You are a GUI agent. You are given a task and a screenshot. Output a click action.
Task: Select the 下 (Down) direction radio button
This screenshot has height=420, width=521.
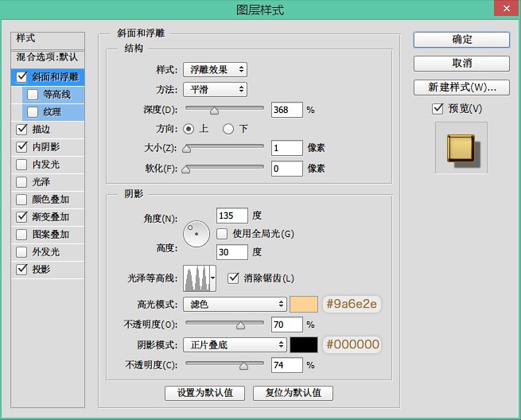pyautogui.click(x=228, y=129)
